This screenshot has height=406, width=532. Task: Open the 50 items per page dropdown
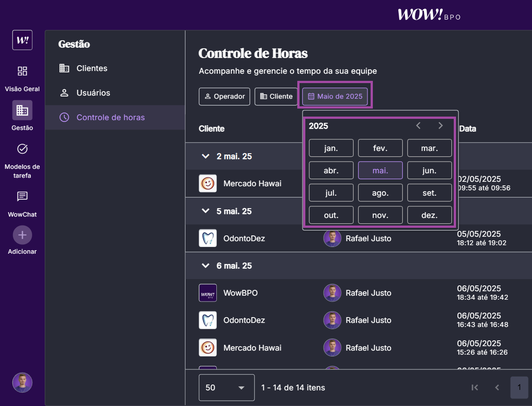(x=227, y=388)
